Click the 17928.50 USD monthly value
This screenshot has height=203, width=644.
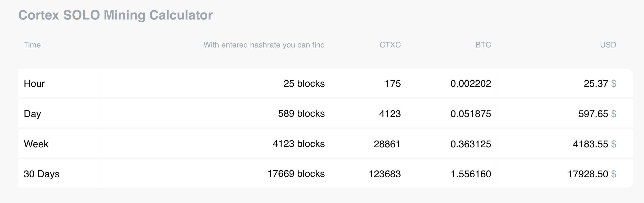[x=588, y=174]
